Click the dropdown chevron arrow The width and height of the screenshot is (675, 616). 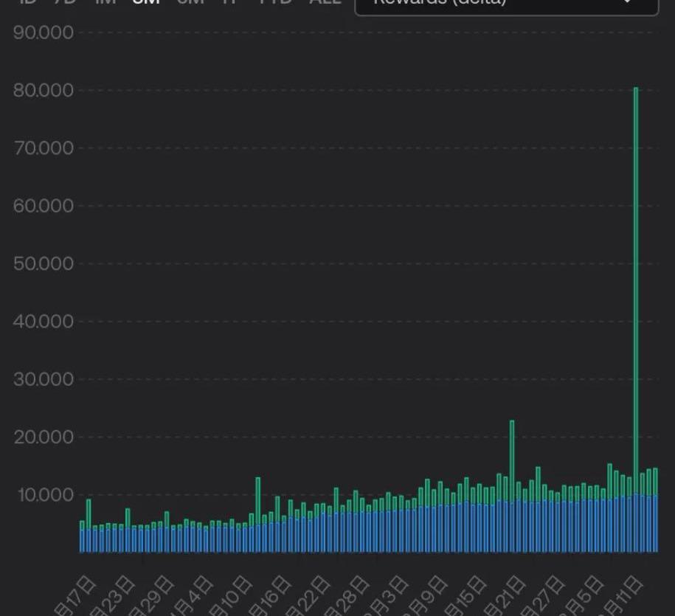[628, 3]
